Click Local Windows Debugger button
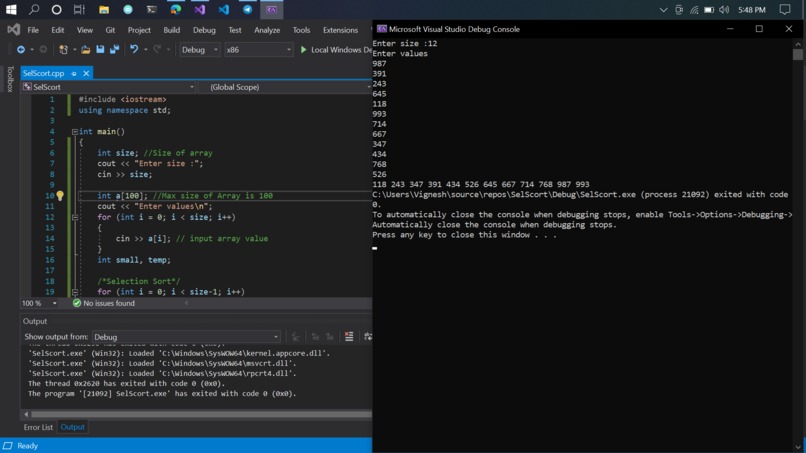806x453 pixels. (335, 49)
